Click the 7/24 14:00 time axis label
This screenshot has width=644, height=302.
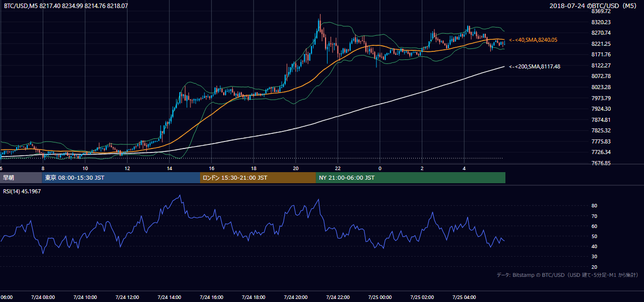click(169, 297)
